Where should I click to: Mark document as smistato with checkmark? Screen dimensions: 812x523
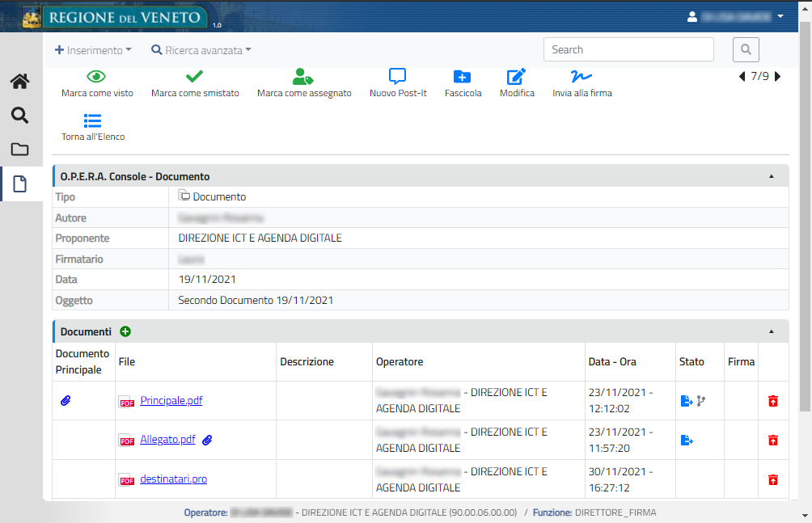tap(195, 77)
